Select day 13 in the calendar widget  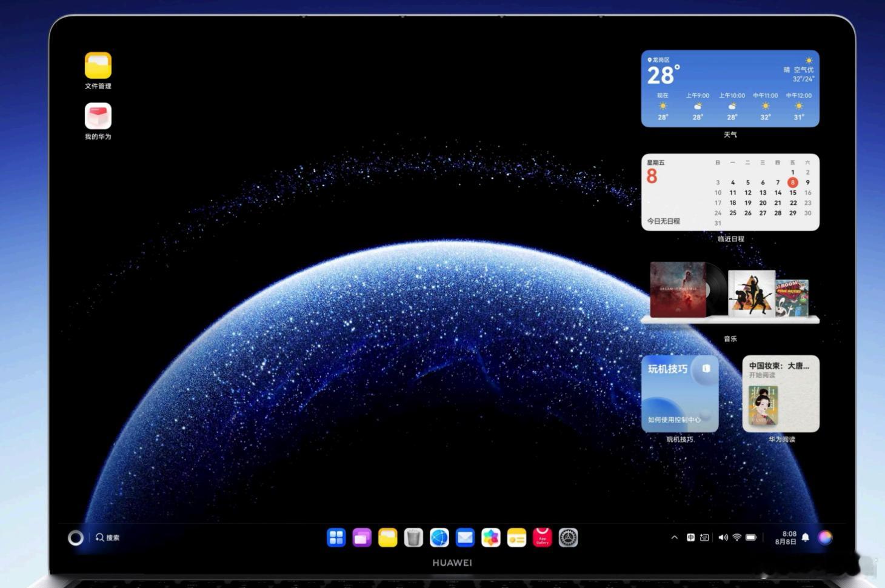(x=763, y=193)
